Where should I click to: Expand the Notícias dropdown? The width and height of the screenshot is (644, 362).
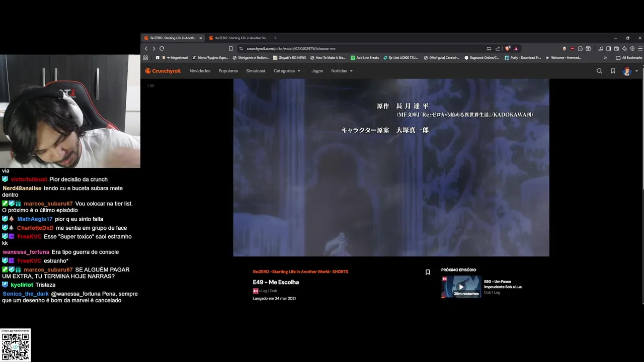click(342, 71)
